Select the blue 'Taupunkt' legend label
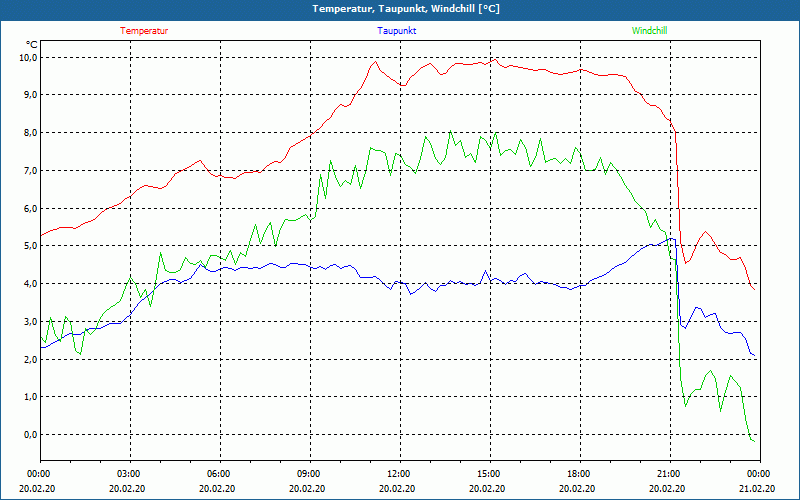Screen dimensions: 800x500 tap(396, 31)
